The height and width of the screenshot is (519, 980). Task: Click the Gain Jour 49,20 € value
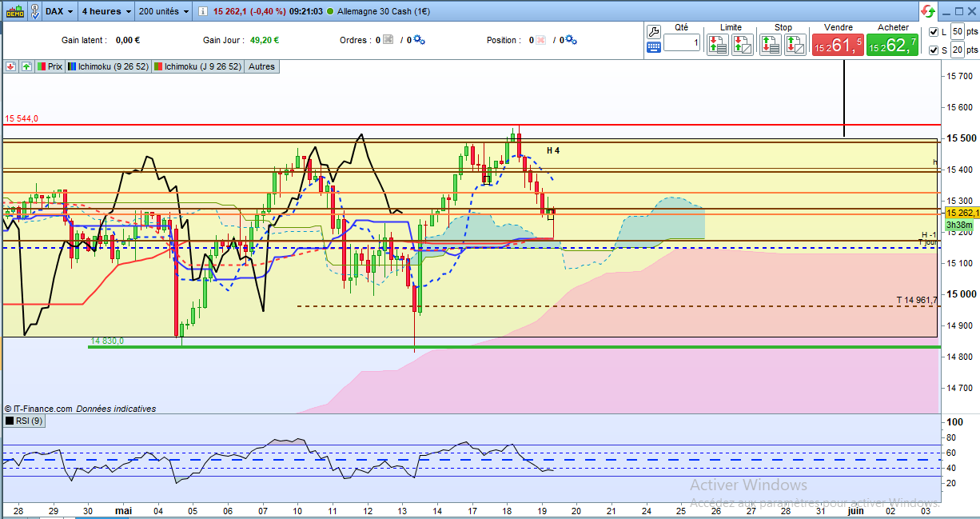click(263, 40)
